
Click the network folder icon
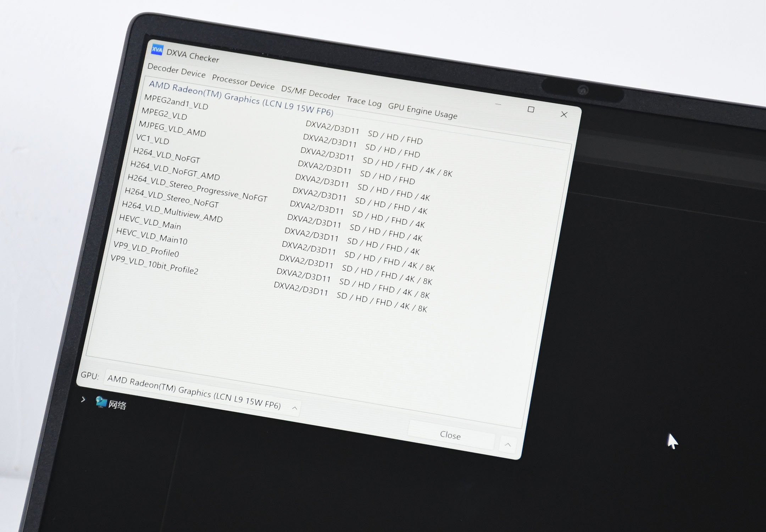point(101,402)
